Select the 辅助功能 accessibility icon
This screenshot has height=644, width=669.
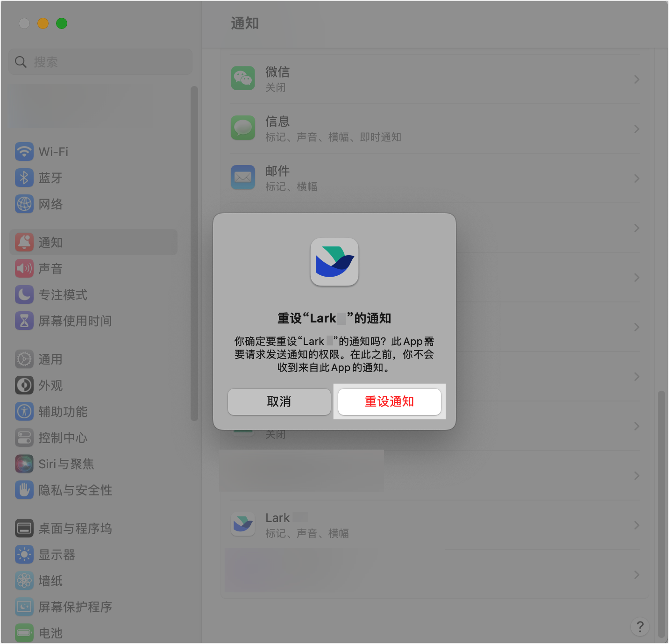24,411
